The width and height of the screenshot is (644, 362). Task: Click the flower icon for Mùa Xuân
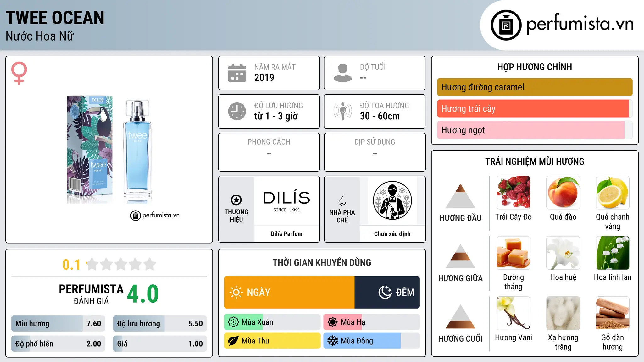coord(233,322)
